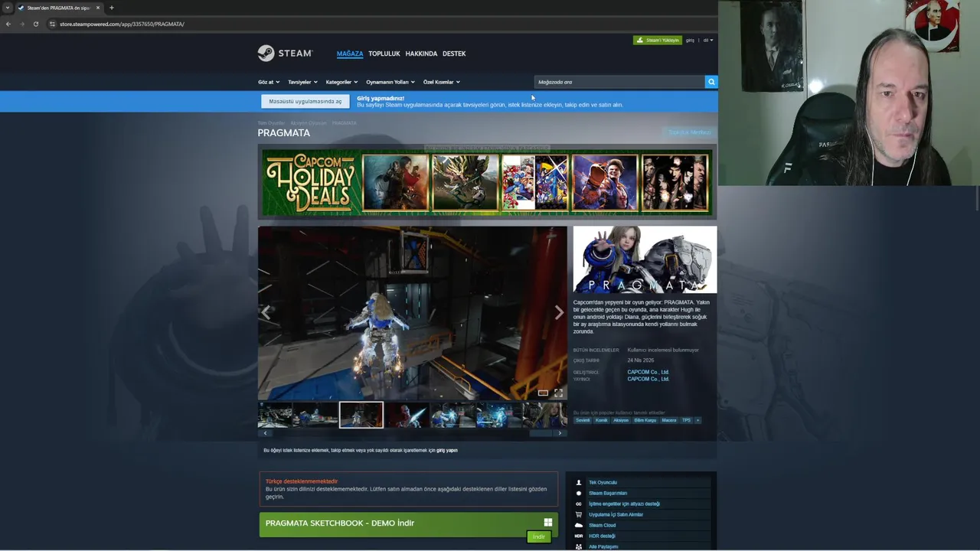Open the DESTEK tab

454,54
